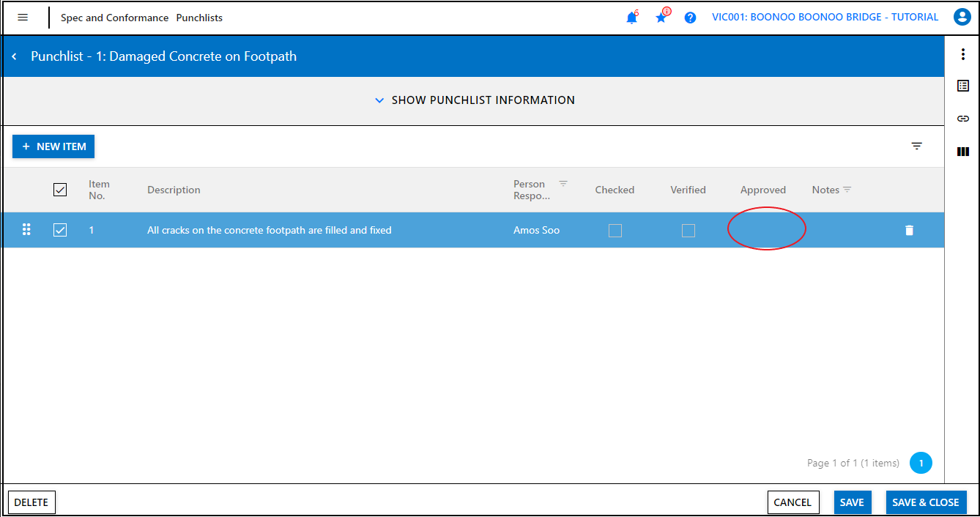The image size is (980, 517).
Task: Filter the Person Responsible column
Action: [x=563, y=184]
